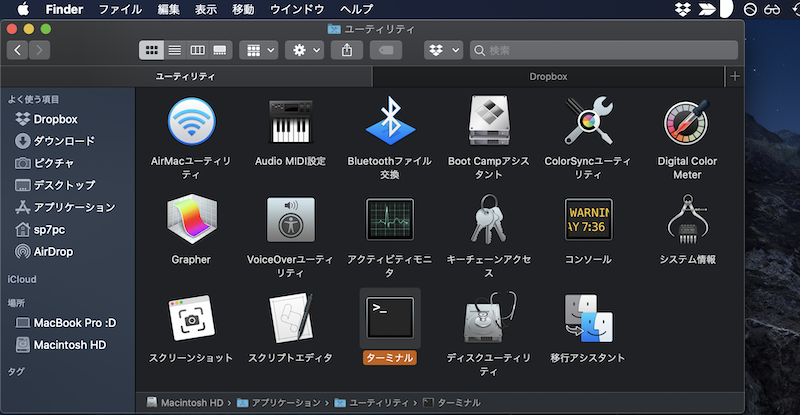
Task: Expand the item grouping dropdown
Action: 256,49
